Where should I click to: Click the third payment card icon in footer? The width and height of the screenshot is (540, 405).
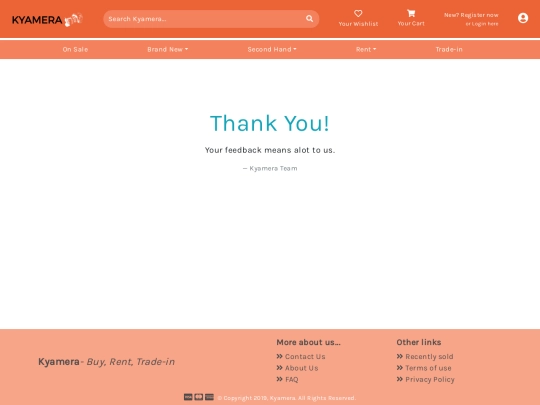[x=209, y=397]
